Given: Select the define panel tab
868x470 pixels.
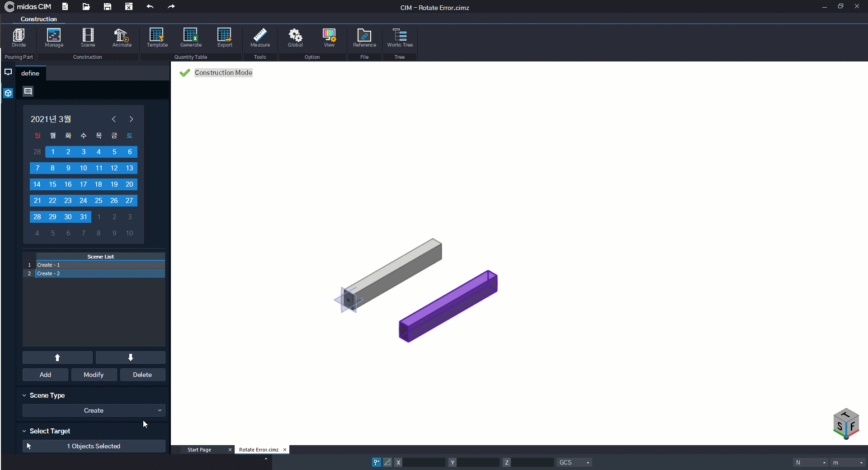Looking at the screenshot, I should (30, 73).
